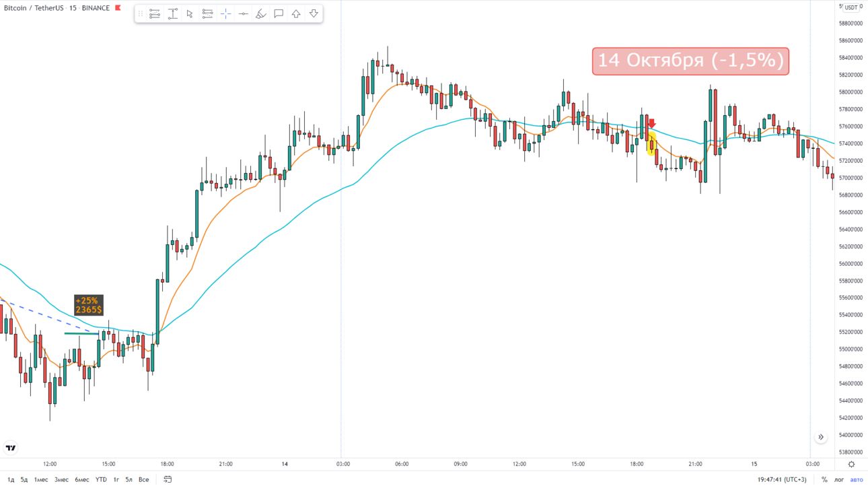
Task: Click the 15 interval in chart title
Action: (x=72, y=8)
